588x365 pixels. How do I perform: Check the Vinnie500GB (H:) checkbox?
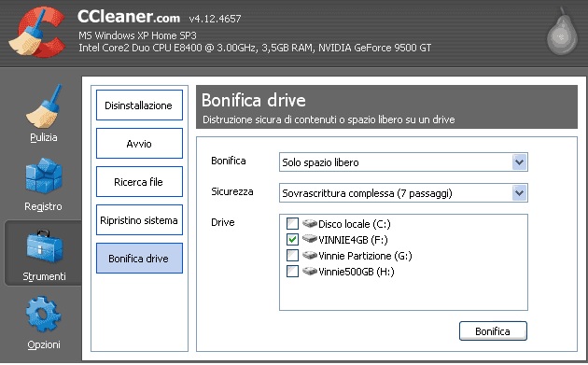292,271
